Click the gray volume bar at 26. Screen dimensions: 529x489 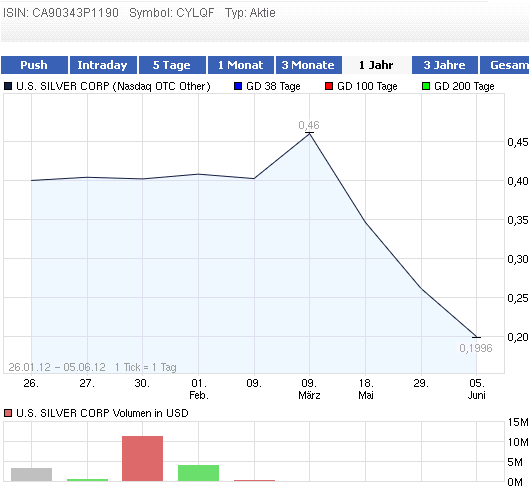click(x=31, y=474)
